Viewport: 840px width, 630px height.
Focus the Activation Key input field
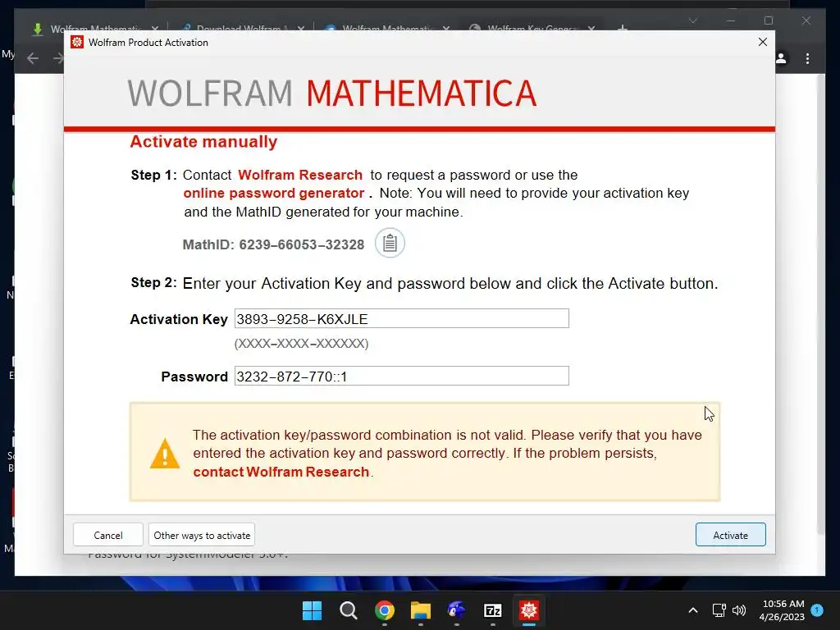click(x=402, y=319)
